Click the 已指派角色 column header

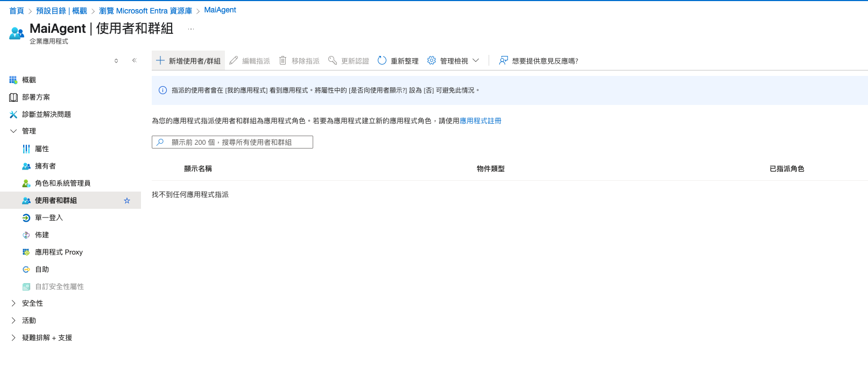(787, 169)
